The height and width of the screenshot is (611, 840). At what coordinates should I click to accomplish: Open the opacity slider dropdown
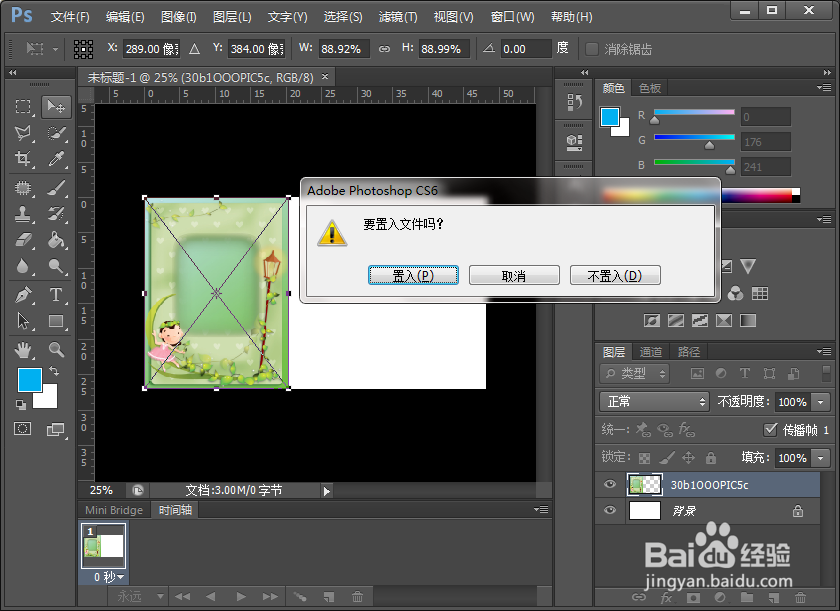click(x=821, y=402)
